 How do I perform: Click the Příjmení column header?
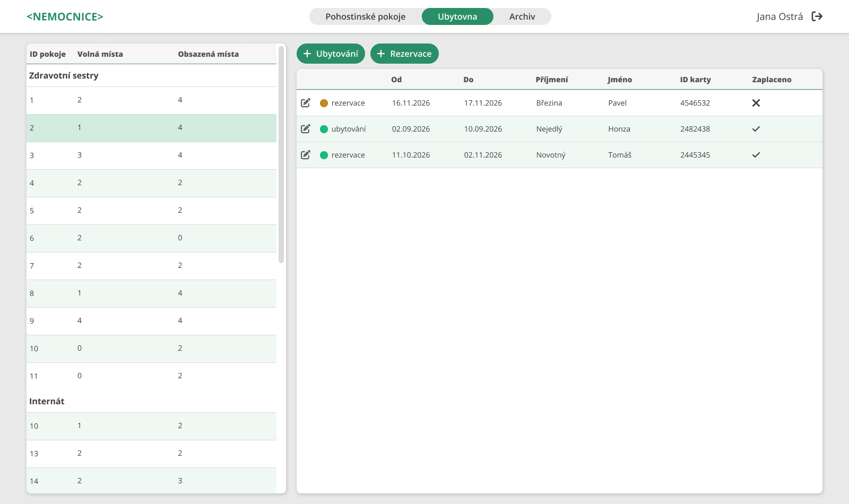coord(552,80)
